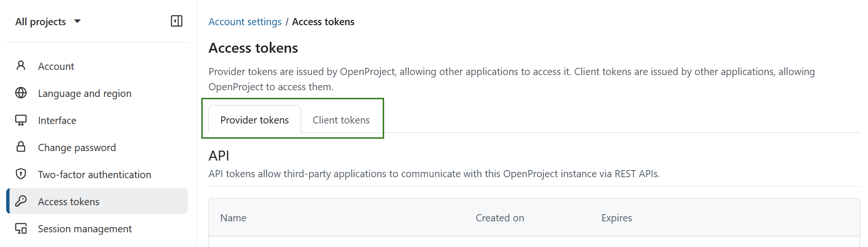Open Two-factor authentication settings

point(94,175)
